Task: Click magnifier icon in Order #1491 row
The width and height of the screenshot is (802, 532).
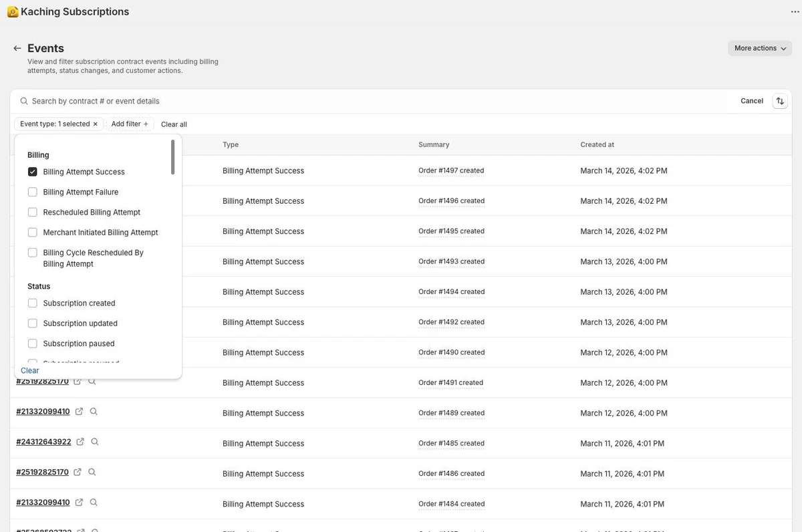Action: pyautogui.click(x=92, y=382)
